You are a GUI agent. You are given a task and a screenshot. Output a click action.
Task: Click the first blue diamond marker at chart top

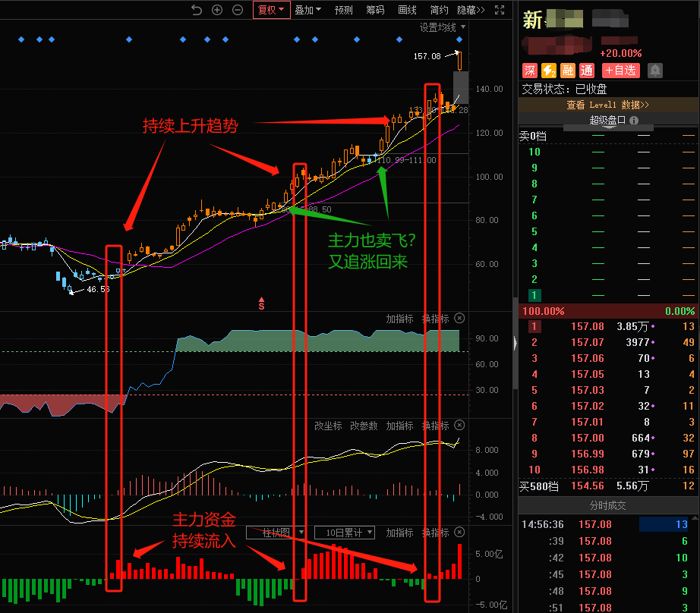click(x=21, y=39)
